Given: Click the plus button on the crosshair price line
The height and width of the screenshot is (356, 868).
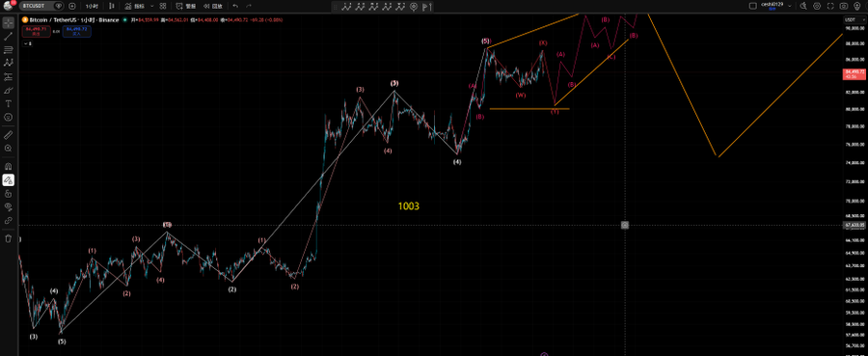Looking at the screenshot, I should pos(624,225).
